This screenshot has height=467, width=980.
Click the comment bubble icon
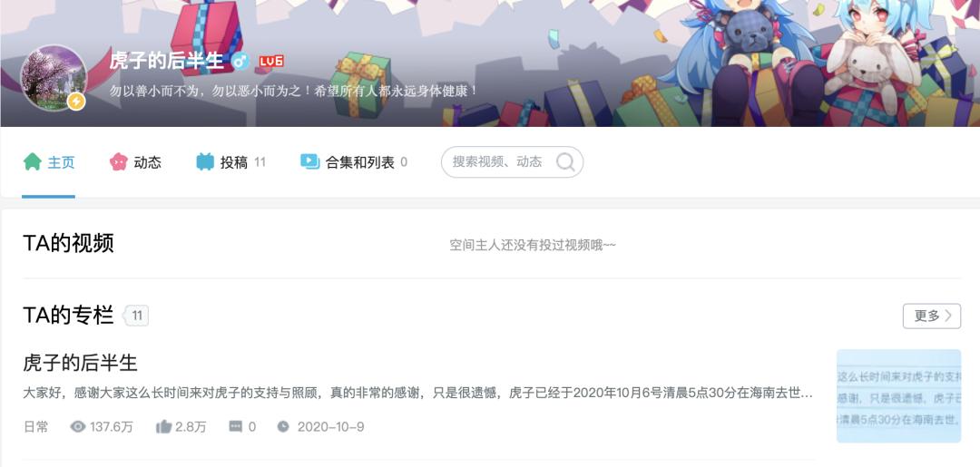pyautogui.click(x=236, y=427)
